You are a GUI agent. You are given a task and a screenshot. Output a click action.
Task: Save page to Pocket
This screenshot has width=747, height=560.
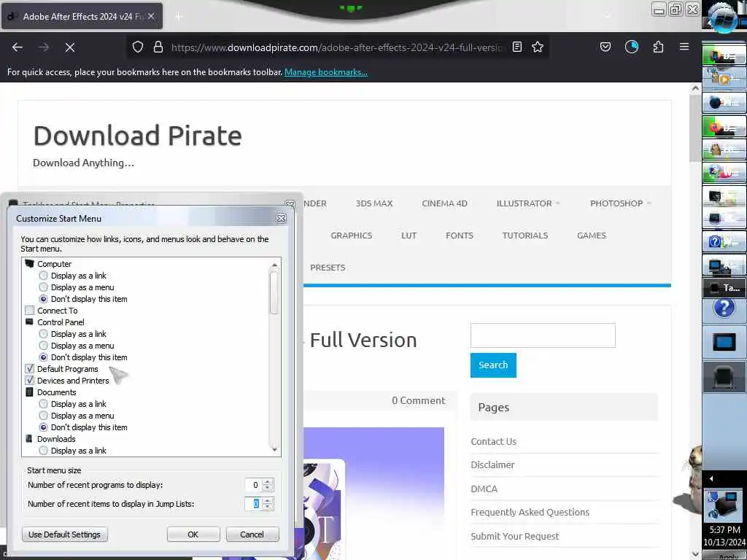605,47
